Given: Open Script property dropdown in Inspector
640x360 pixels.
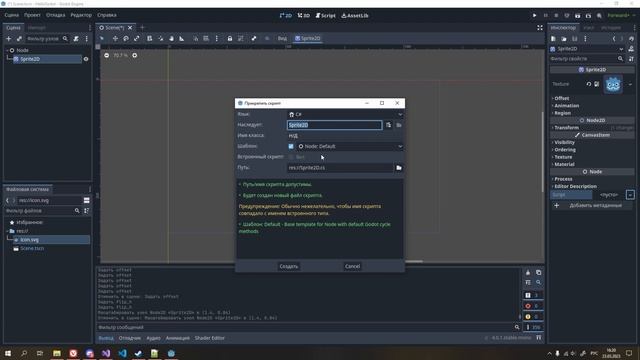Looking at the screenshot, I should (x=630, y=195).
